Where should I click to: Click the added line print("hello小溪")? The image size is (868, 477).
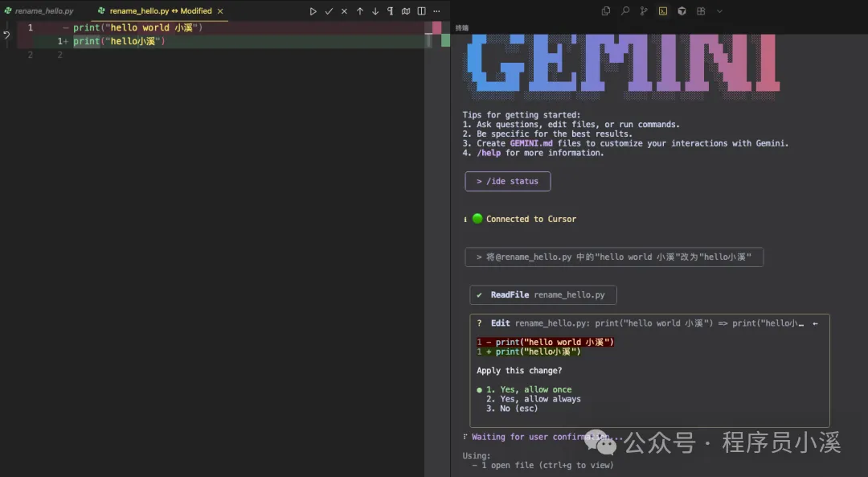[119, 41]
